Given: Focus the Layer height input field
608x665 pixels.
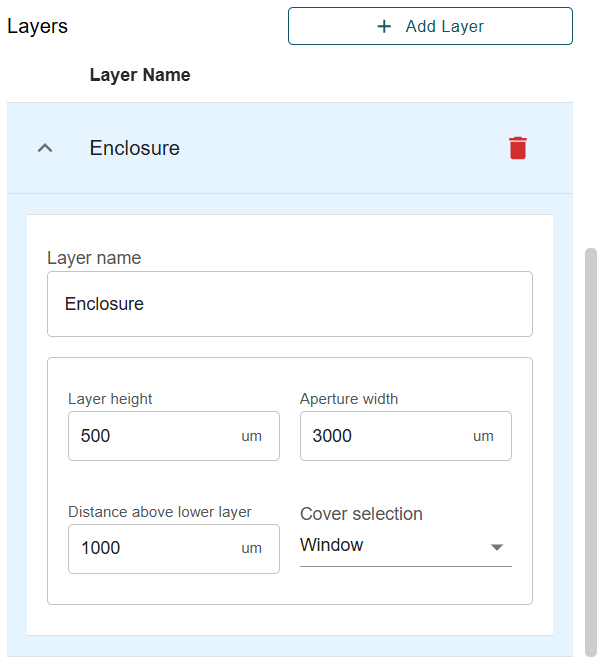Looking at the screenshot, I should (150, 436).
